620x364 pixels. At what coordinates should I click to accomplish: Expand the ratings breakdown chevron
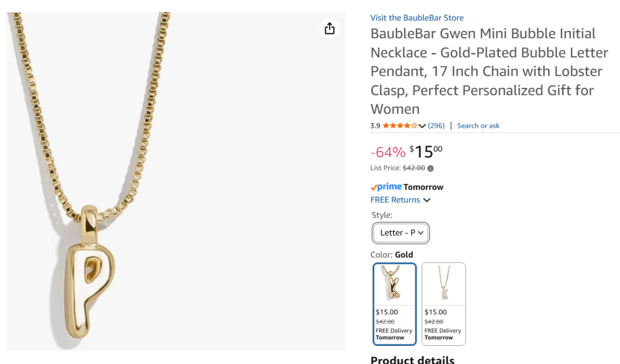[422, 126]
